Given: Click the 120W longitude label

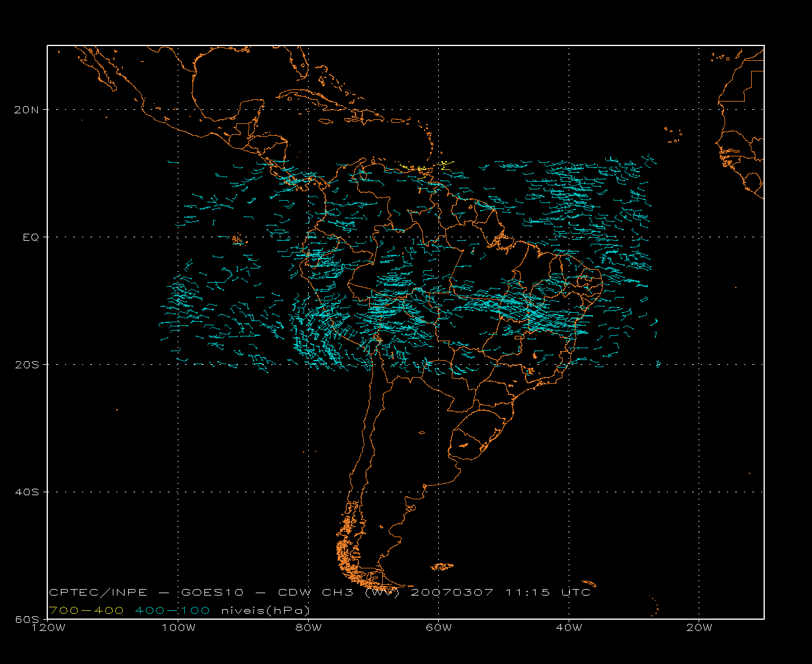Looking at the screenshot, I should tap(48, 627).
